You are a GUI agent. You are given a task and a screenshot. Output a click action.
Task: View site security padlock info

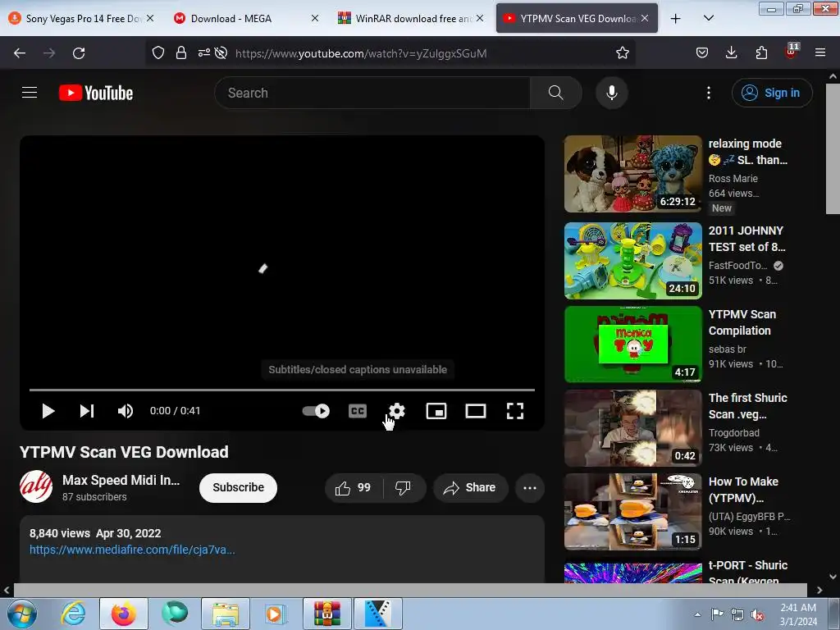(x=181, y=53)
